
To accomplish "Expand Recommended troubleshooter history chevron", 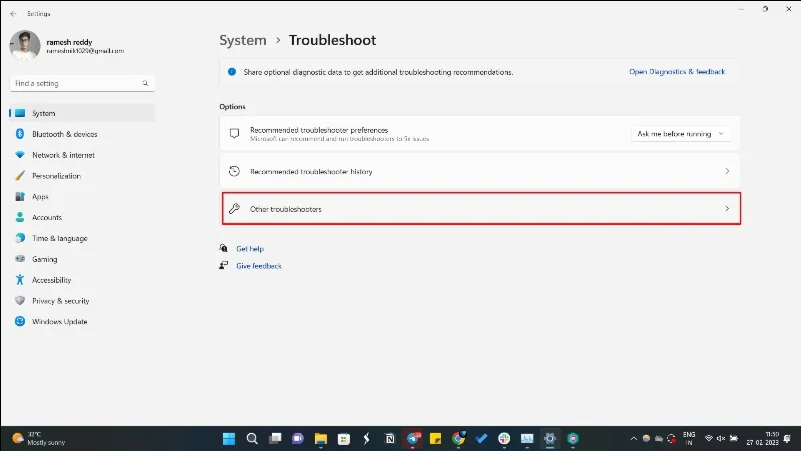I will (x=727, y=171).
